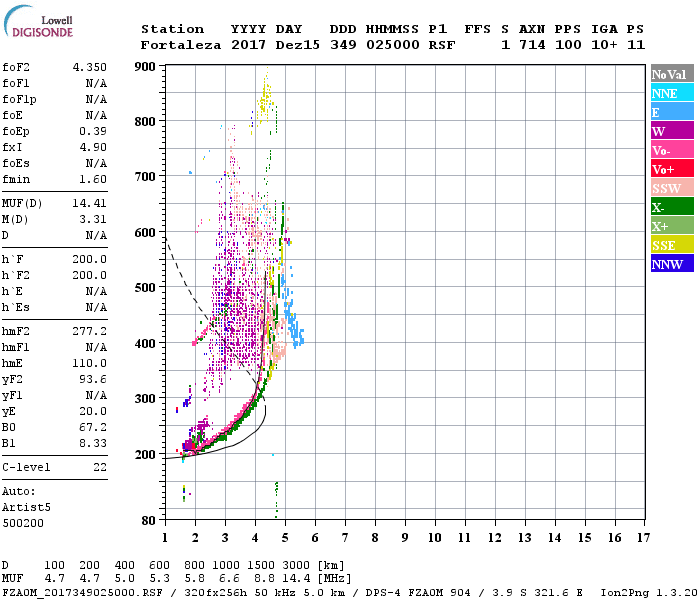Select the E light-blue legend swatch
Image resolution: width=700 pixels, height=600 pixels.
(x=671, y=112)
